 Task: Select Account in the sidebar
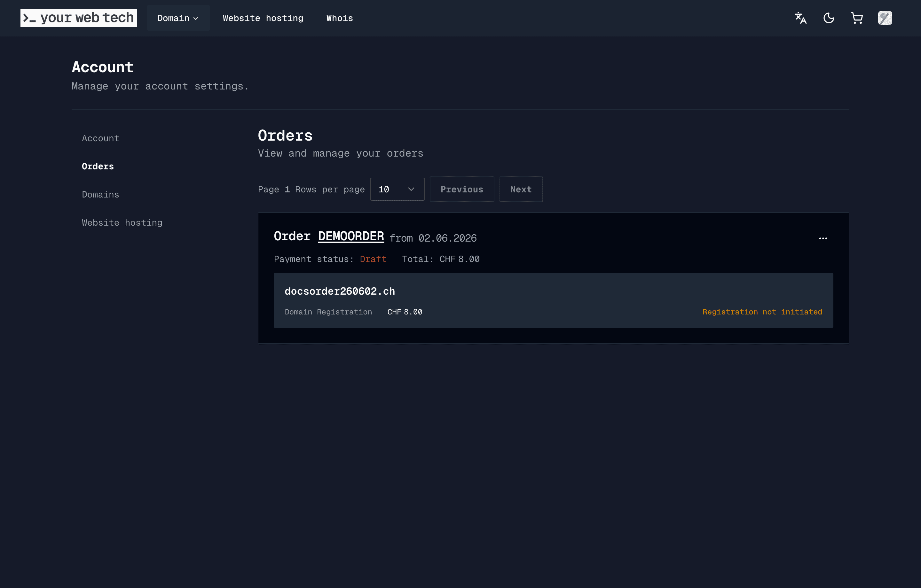pos(101,138)
